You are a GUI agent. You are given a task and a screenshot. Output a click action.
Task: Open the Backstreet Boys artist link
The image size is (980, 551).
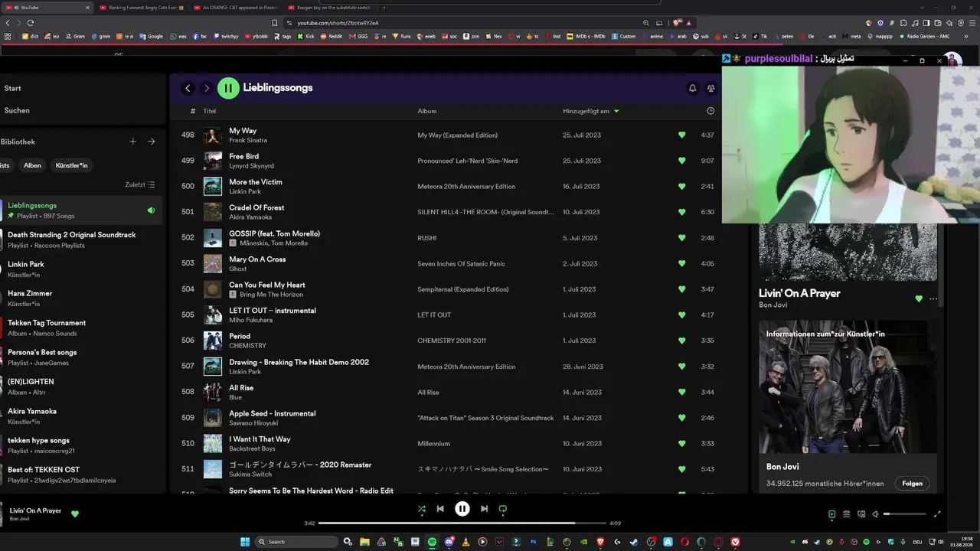[252, 449]
